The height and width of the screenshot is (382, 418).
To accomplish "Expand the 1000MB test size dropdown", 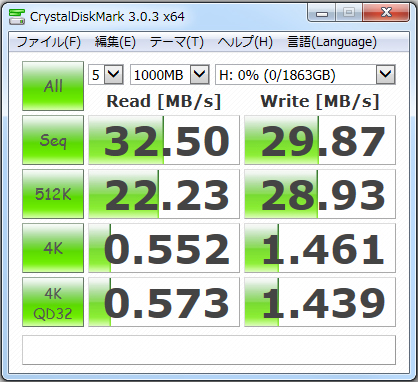I will pos(200,74).
